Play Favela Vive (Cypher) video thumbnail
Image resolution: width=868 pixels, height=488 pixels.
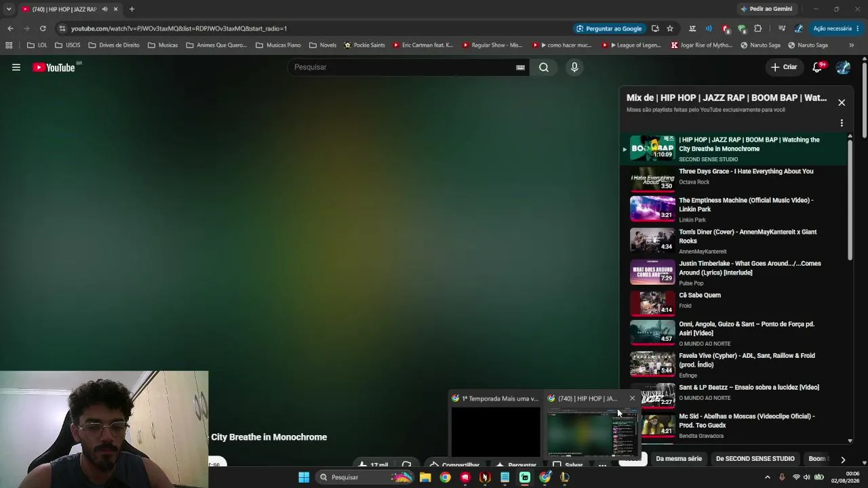(652, 364)
